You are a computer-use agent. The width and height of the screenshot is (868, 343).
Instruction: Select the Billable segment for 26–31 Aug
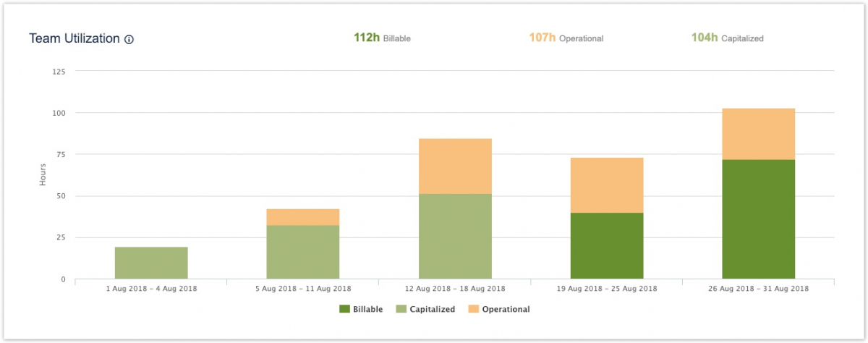pos(759,219)
